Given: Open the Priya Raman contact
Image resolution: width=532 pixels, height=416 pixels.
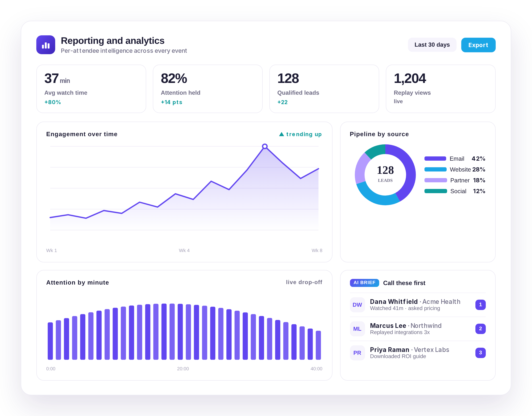Looking at the screenshot, I should coord(418,353).
